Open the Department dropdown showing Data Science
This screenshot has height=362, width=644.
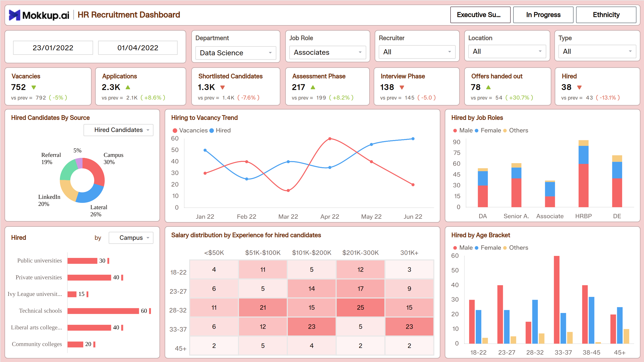coord(236,53)
